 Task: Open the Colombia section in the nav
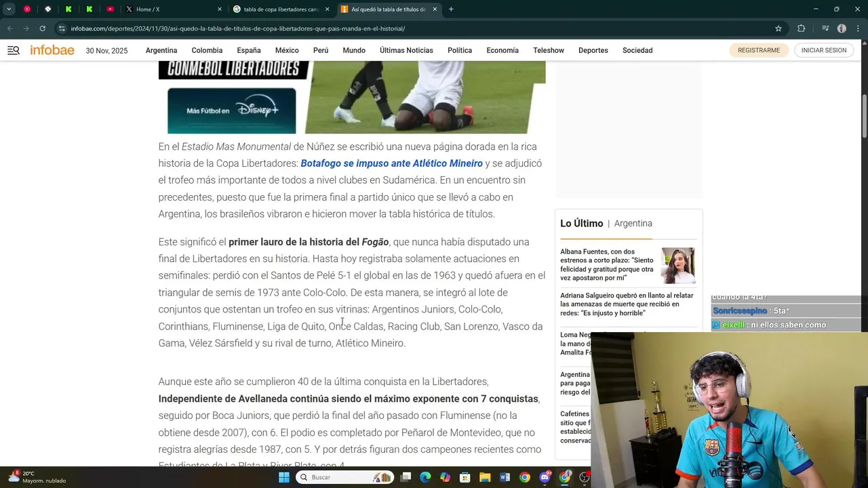[207, 50]
